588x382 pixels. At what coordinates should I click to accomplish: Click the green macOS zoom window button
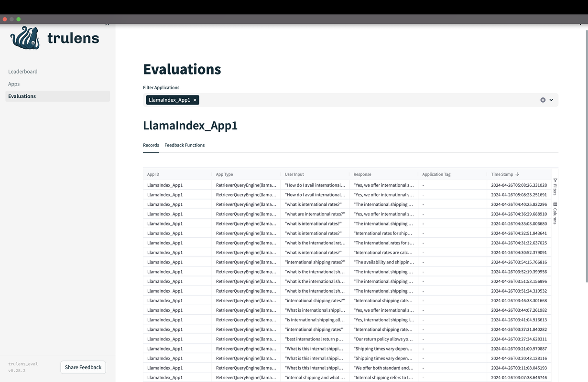point(19,19)
